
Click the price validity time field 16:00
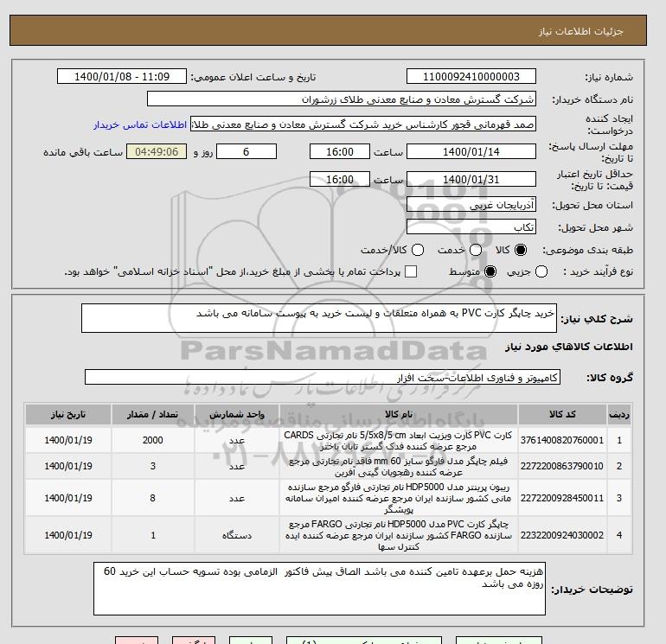(340, 179)
